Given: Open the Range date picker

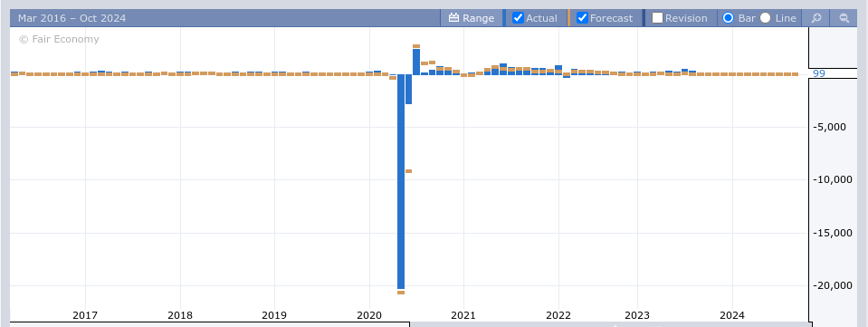Looking at the screenshot, I should pyautogui.click(x=472, y=18).
